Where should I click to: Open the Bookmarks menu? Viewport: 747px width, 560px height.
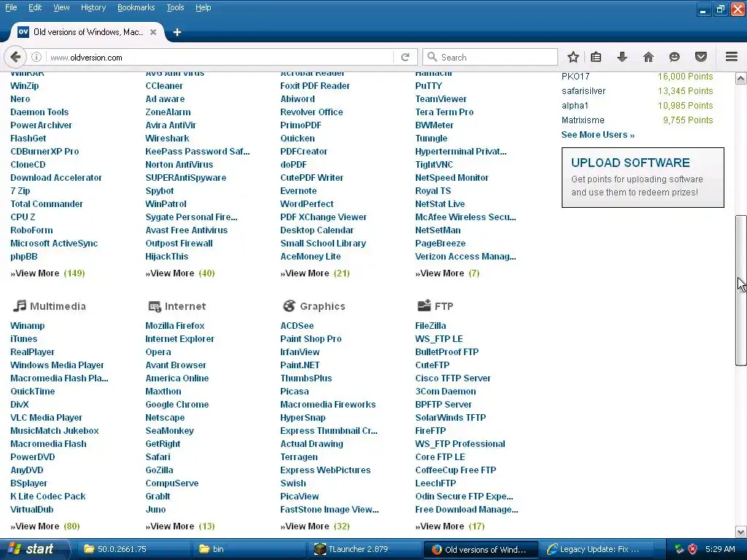[x=136, y=7]
